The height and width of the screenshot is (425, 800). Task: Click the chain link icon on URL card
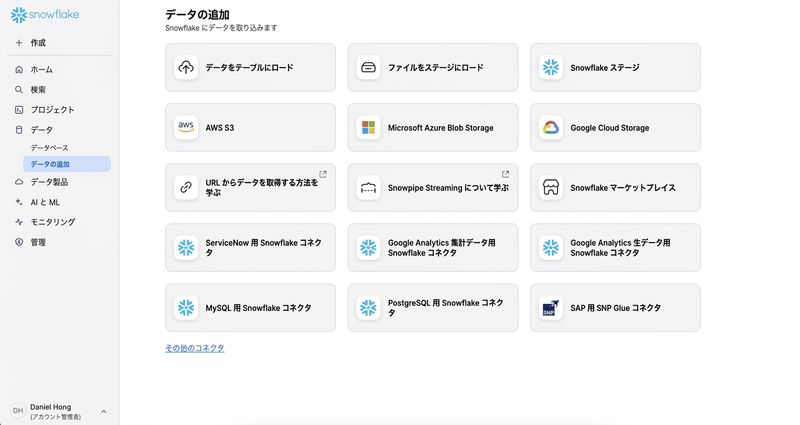(x=186, y=188)
